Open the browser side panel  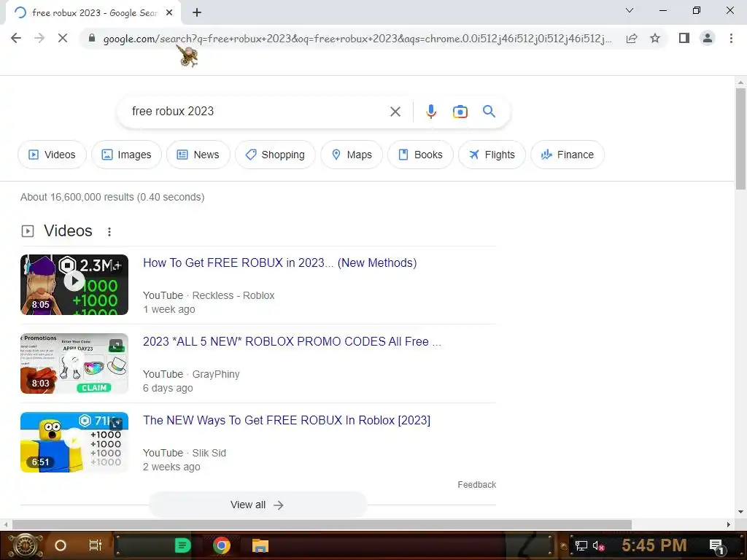pyautogui.click(x=684, y=38)
